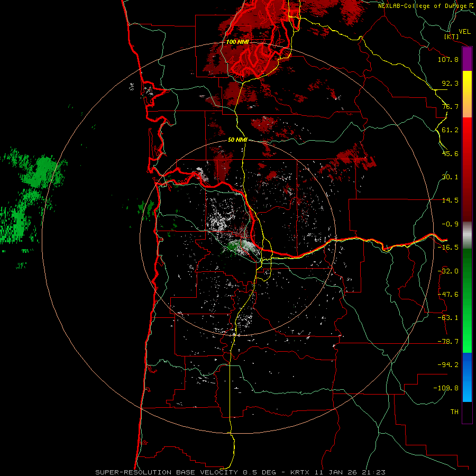
Task: Select the -94.2 legend value
Action: (x=448, y=365)
